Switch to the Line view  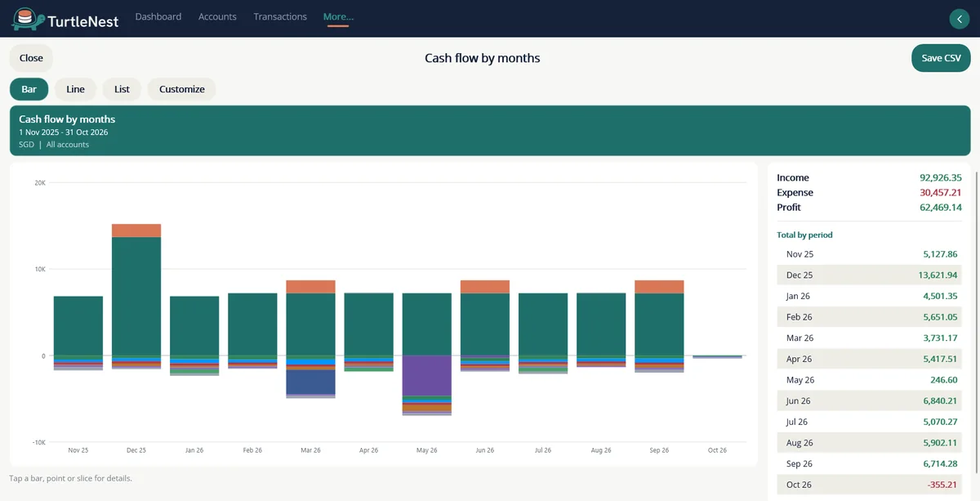(75, 89)
